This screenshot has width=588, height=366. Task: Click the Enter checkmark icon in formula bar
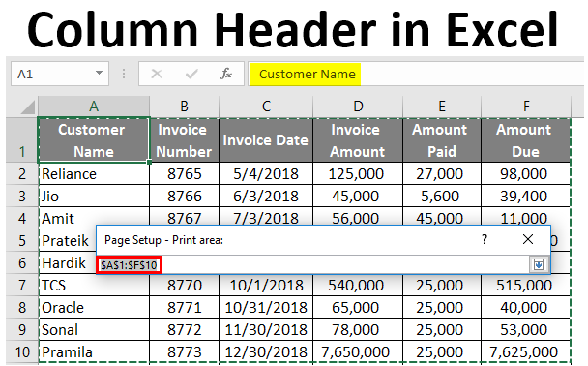coord(191,74)
